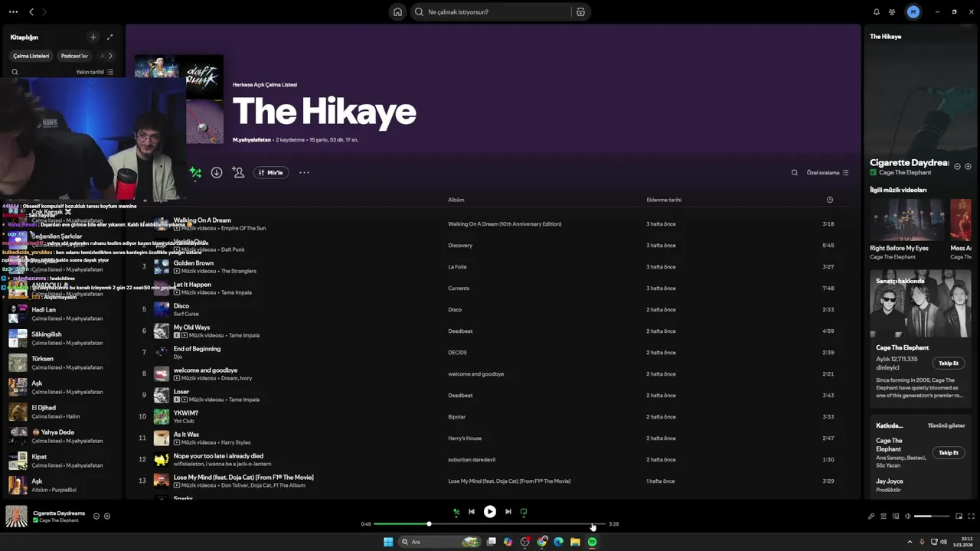Create a new playlist with the plus icon

(x=93, y=37)
